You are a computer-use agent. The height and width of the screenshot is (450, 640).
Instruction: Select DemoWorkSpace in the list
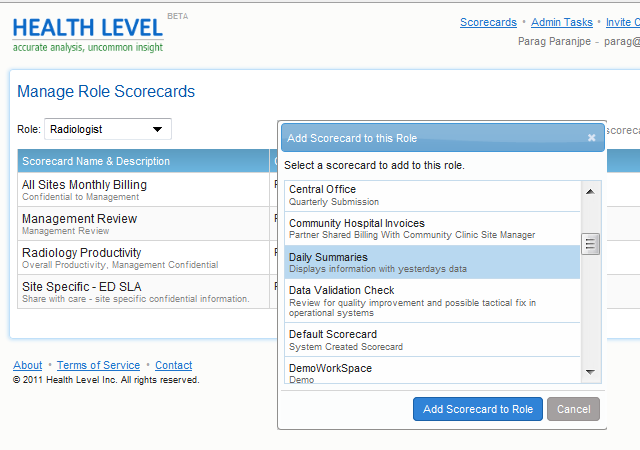pyautogui.click(x=432, y=371)
